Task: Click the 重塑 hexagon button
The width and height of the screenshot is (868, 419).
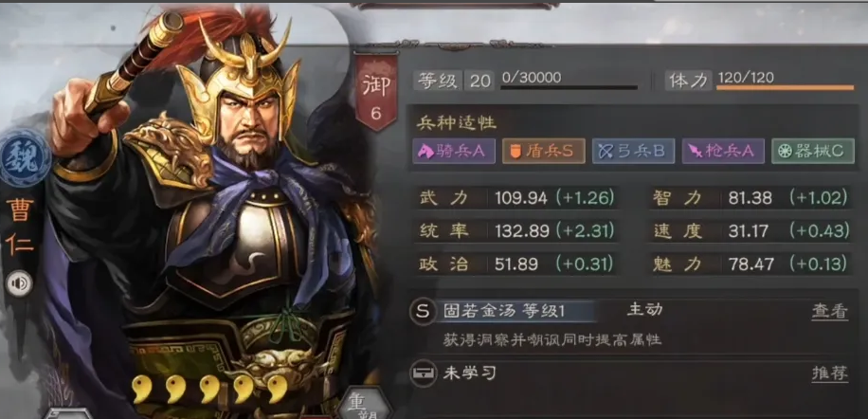Action: coord(363,405)
